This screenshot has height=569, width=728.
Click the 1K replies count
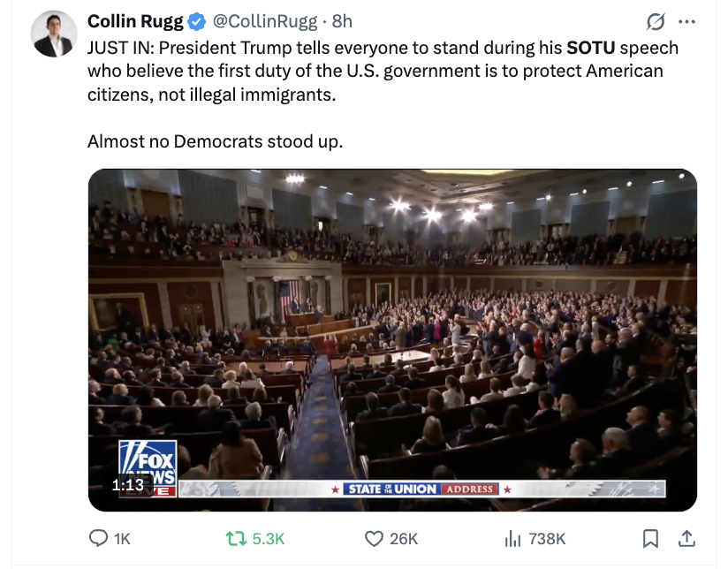(x=122, y=539)
